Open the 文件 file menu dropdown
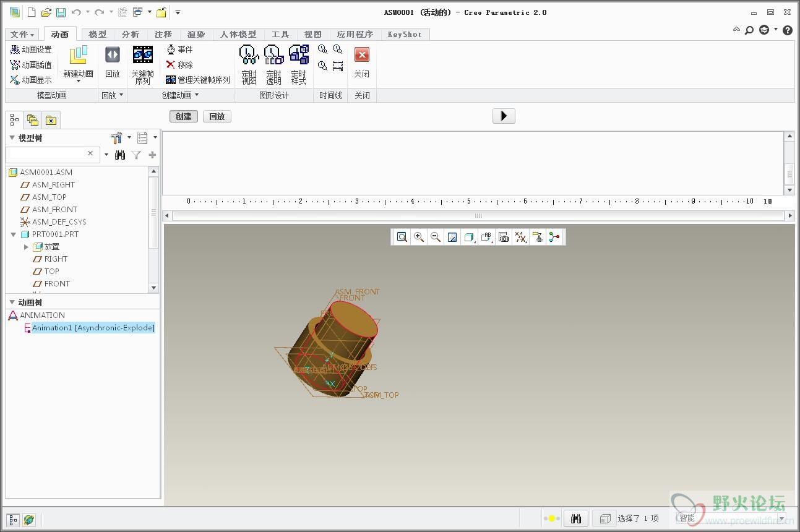 (x=23, y=35)
